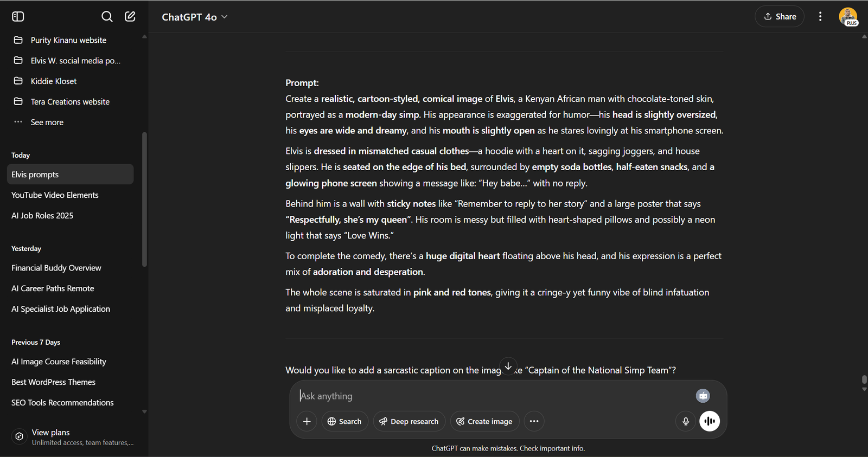868x457 pixels.
Task: Toggle the Search web tool
Action: pyautogui.click(x=345, y=421)
